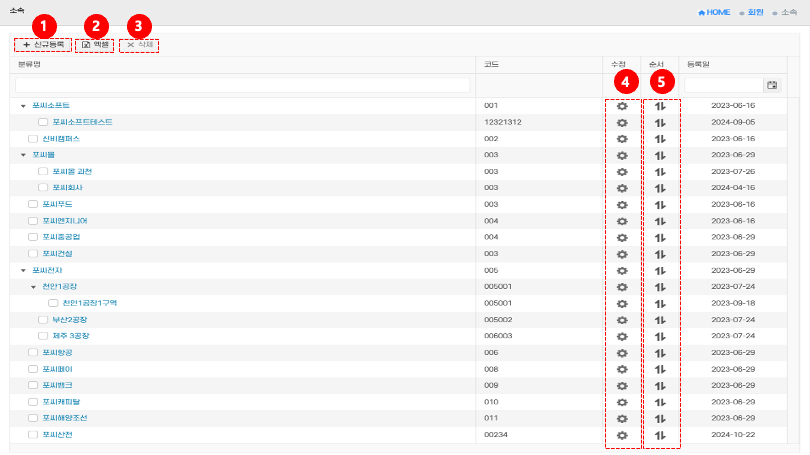Click the 회원 breadcrumb link
Image resolution: width=810 pixels, height=455 pixels.
click(x=755, y=12)
